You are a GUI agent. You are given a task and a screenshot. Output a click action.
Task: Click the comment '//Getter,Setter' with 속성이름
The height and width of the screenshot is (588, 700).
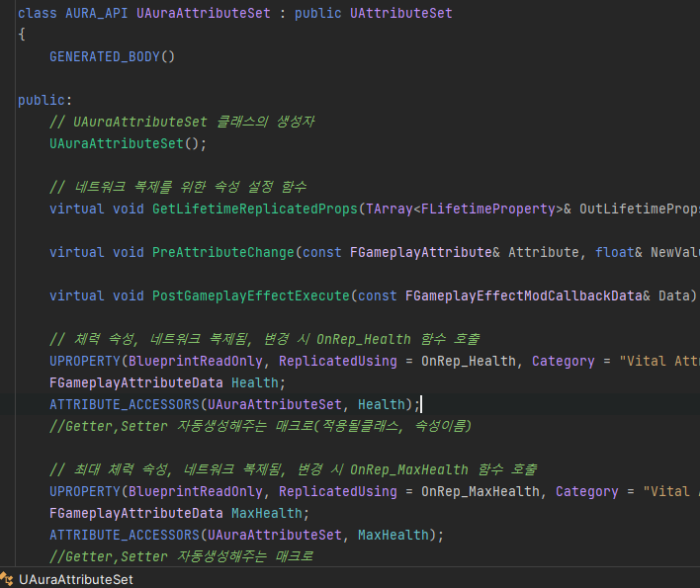click(260, 426)
